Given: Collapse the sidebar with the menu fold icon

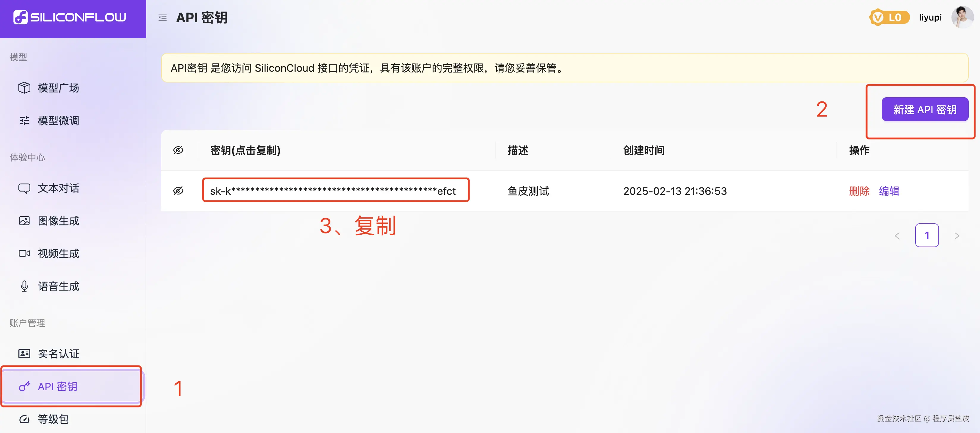Looking at the screenshot, I should (x=162, y=18).
